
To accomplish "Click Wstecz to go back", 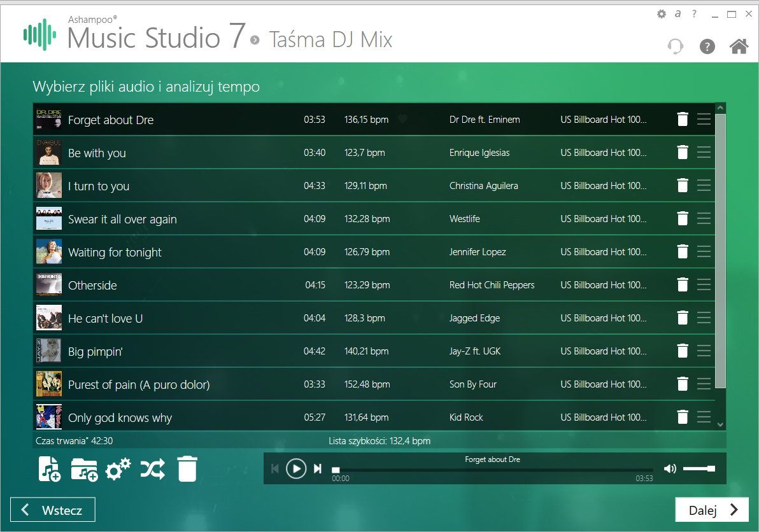I will click(53, 510).
